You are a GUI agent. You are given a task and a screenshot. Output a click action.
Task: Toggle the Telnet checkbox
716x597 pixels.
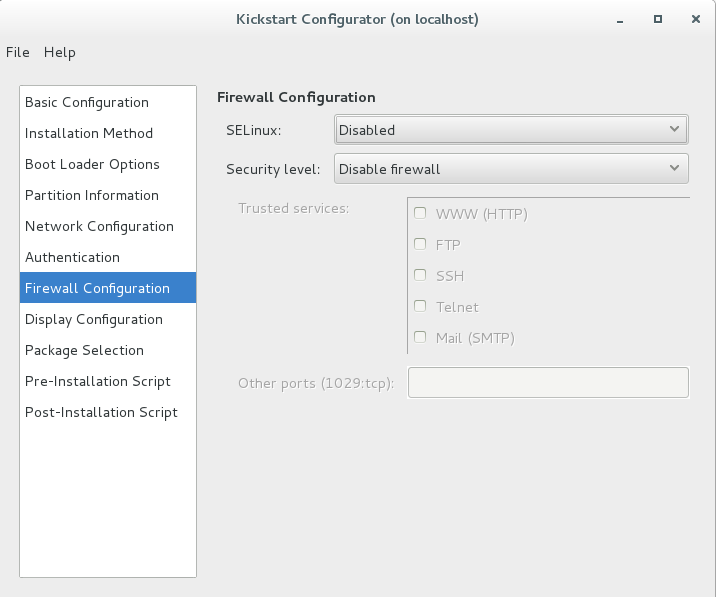(x=420, y=306)
